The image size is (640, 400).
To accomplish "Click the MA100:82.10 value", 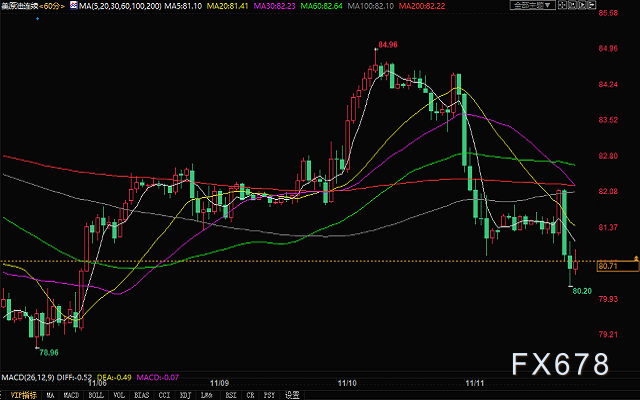I will (371, 6).
